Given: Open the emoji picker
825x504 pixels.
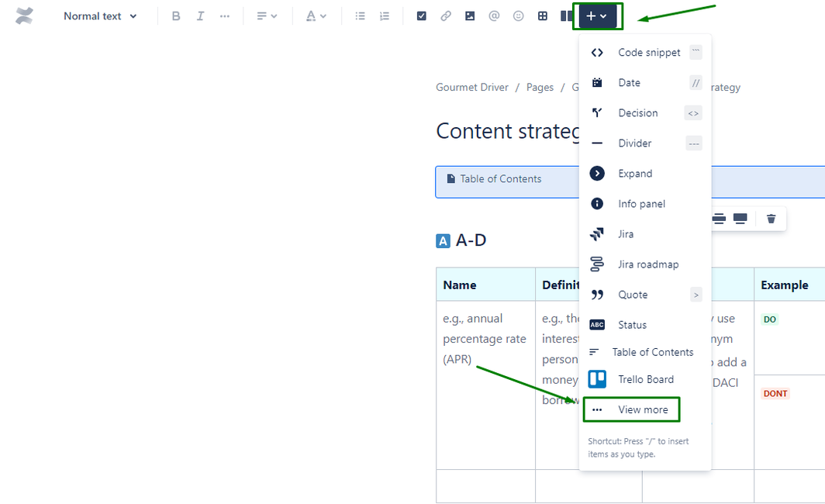Looking at the screenshot, I should (x=518, y=16).
